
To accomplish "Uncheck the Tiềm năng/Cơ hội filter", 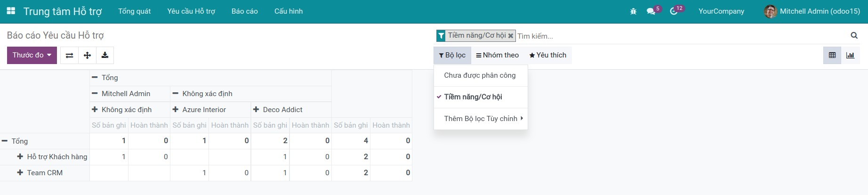I will (x=473, y=97).
